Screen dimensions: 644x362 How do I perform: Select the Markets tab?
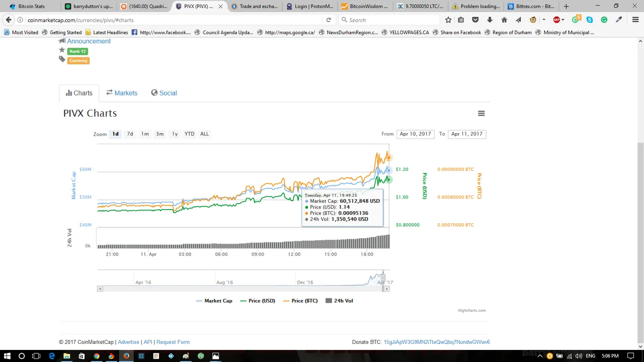point(122,93)
